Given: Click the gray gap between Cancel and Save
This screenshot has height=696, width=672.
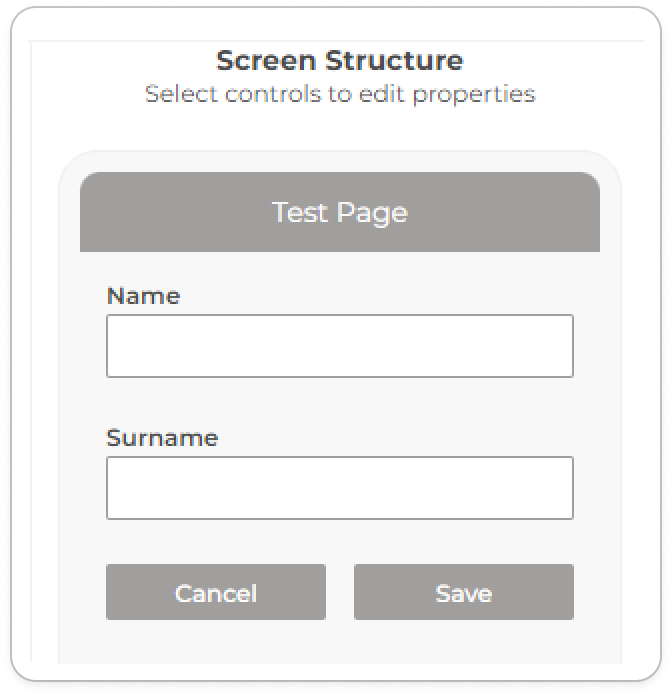Looking at the screenshot, I should point(339,592).
